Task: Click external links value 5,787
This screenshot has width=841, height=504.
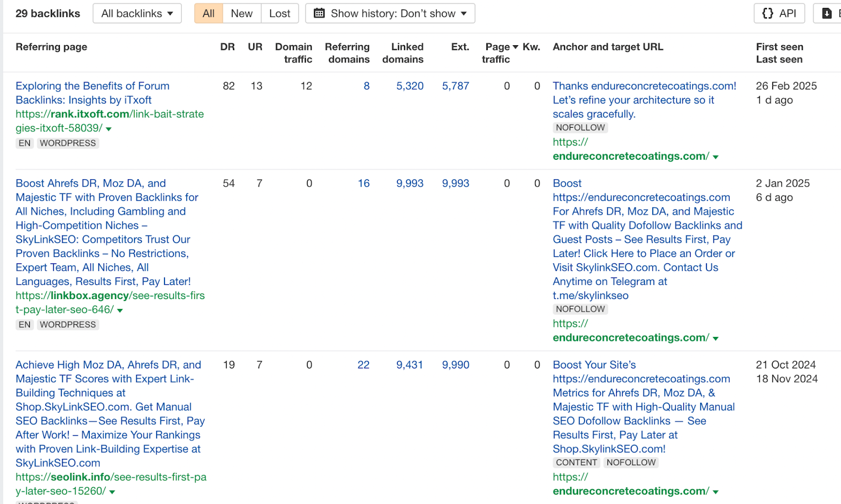Action: [x=456, y=86]
